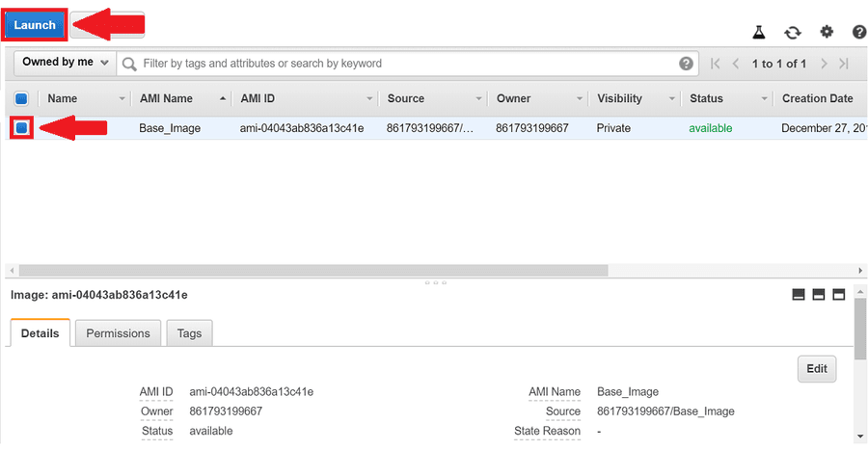
Task: Switch to the Permissions tab
Action: (118, 333)
